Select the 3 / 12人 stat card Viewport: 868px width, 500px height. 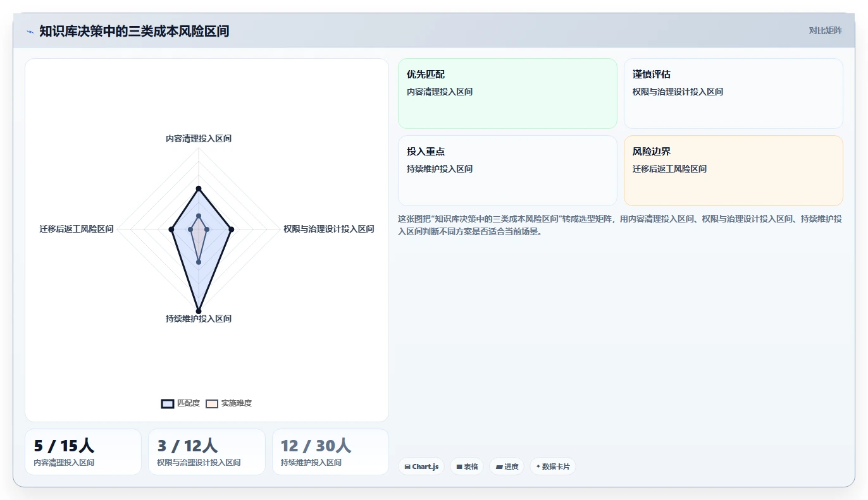tap(207, 452)
